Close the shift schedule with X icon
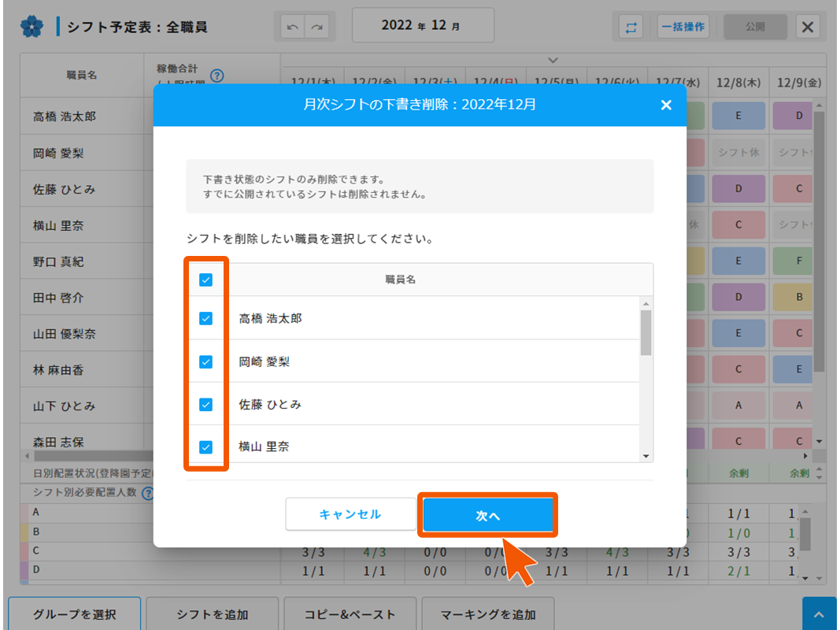 point(808,27)
